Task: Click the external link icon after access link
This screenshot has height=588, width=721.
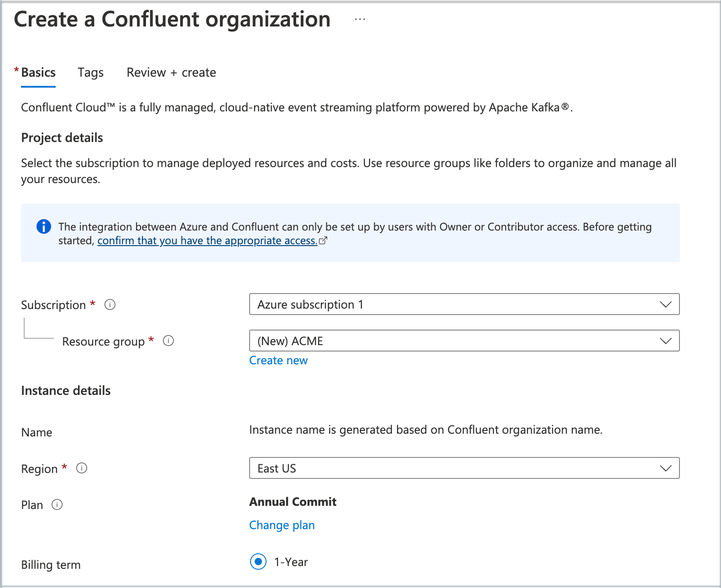Action: point(323,241)
